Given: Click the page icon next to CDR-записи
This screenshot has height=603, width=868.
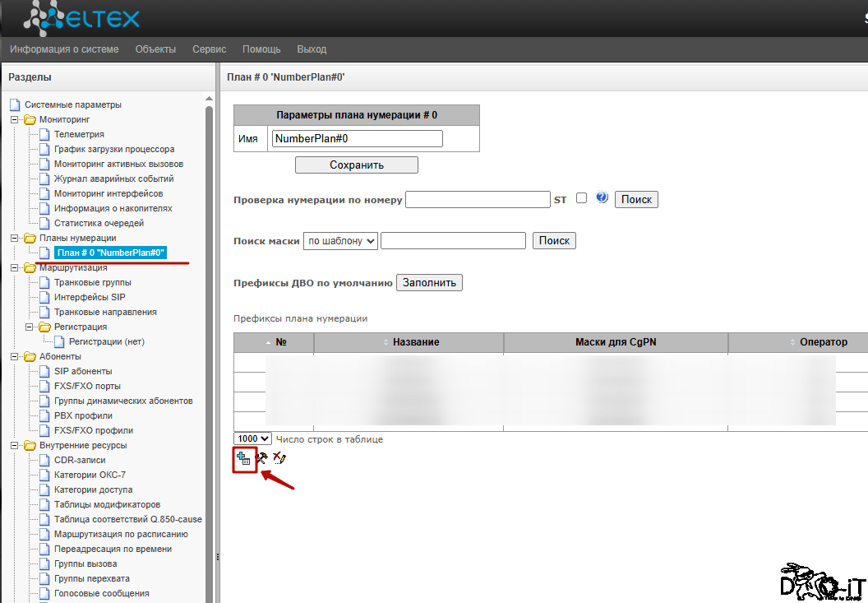Looking at the screenshot, I should coord(44,461).
